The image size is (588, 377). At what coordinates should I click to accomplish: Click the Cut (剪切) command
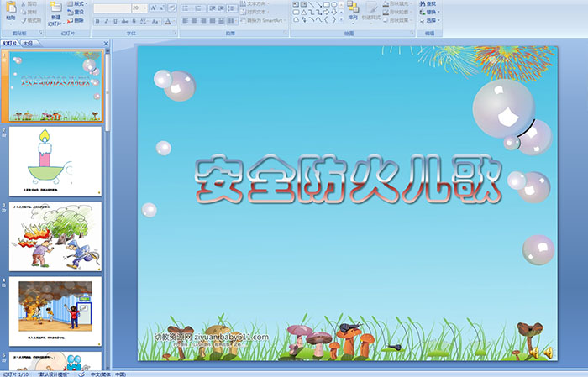pyautogui.click(x=29, y=3)
